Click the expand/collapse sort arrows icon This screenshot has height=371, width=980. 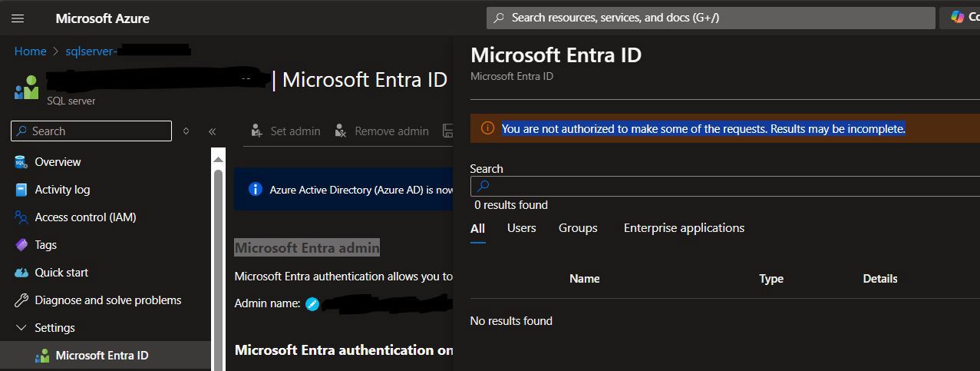(186, 131)
